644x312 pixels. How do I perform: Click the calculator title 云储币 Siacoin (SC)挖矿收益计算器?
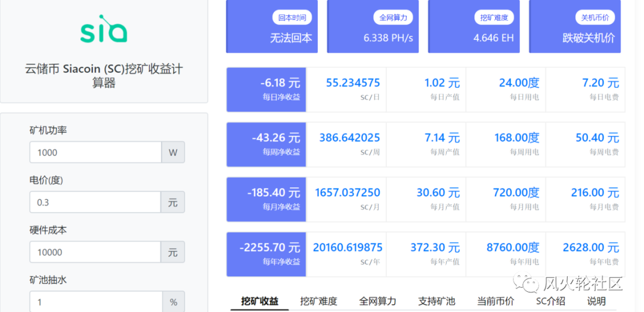point(104,76)
